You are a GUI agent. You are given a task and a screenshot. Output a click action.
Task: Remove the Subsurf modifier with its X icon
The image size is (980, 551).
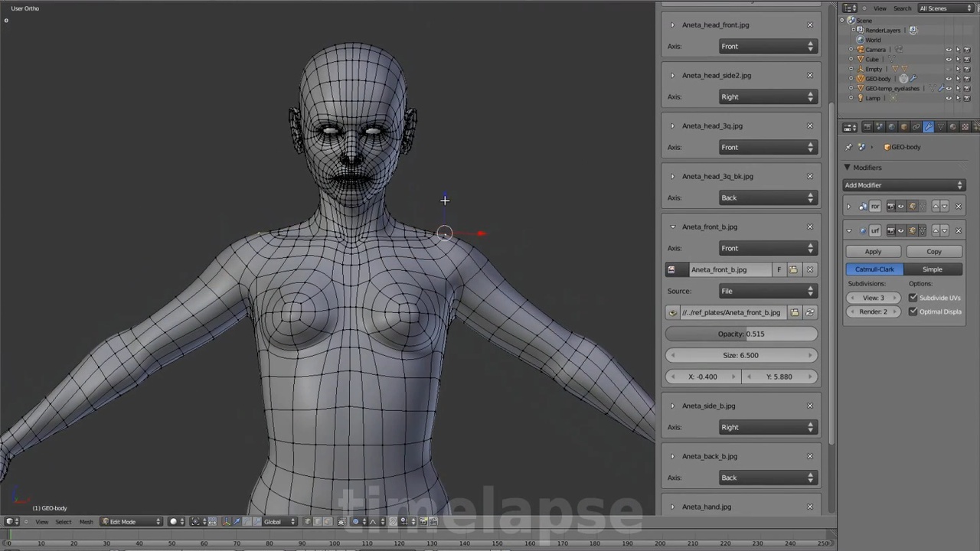[958, 230]
